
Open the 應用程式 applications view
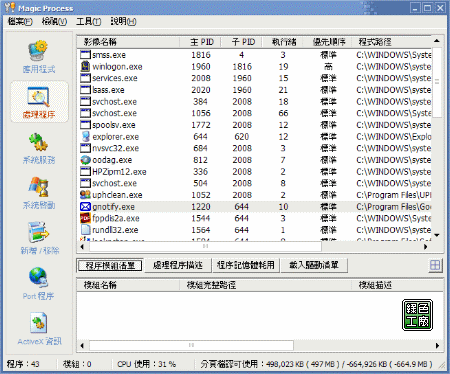pyautogui.click(x=39, y=57)
